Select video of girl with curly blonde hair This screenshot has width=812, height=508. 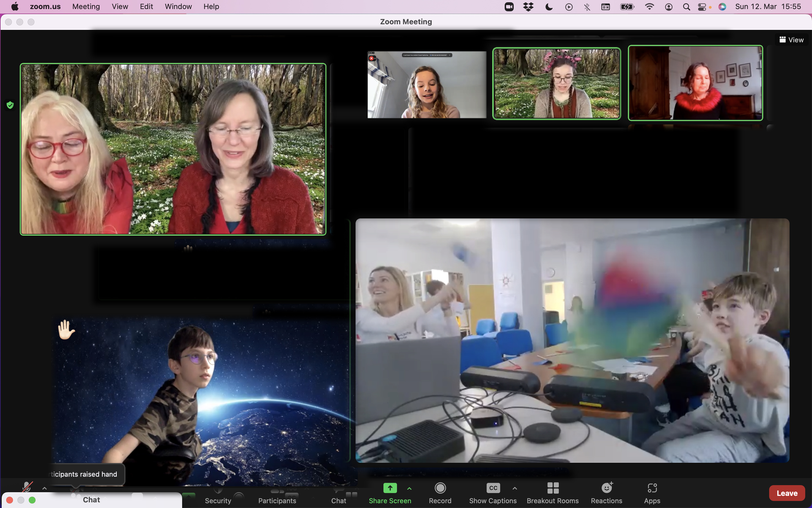click(427, 84)
